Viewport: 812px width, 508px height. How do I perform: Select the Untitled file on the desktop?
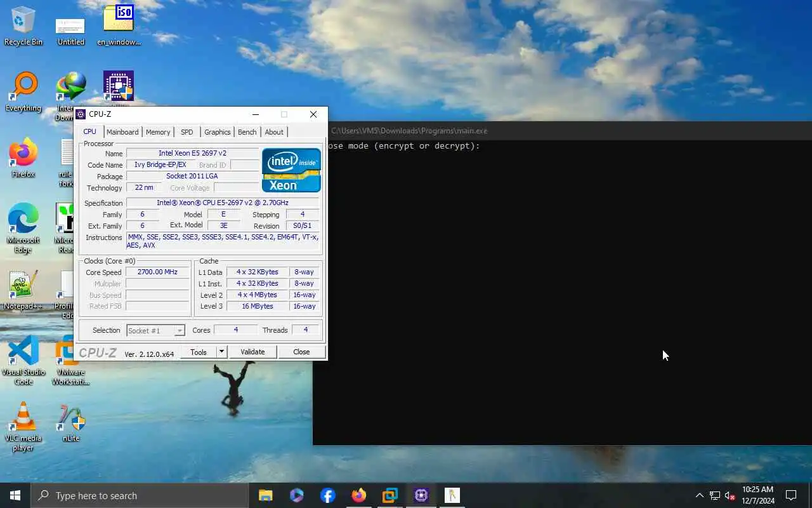pyautogui.click(x=70, y=31)
